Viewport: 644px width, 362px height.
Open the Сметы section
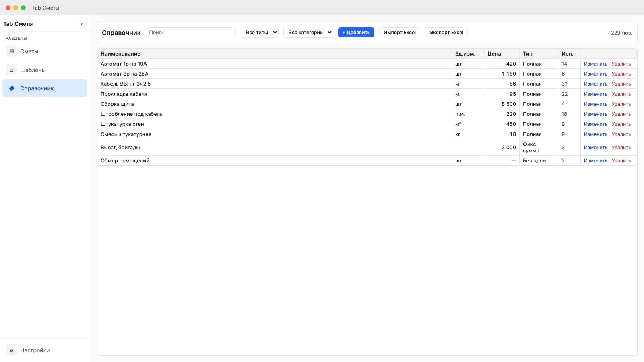(45, 51)
